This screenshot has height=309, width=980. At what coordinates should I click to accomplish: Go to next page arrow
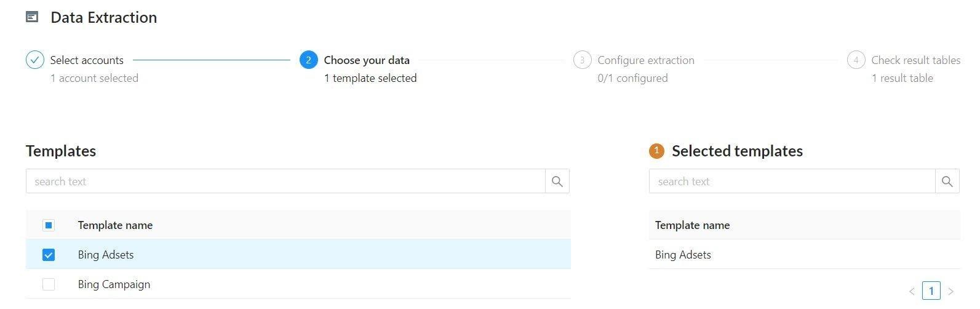pyautogui.click(x=951, y=291)
